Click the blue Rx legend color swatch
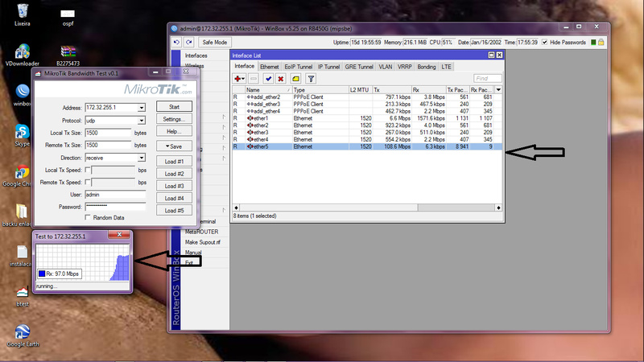The image size is (644, 362). coord(43,274)
